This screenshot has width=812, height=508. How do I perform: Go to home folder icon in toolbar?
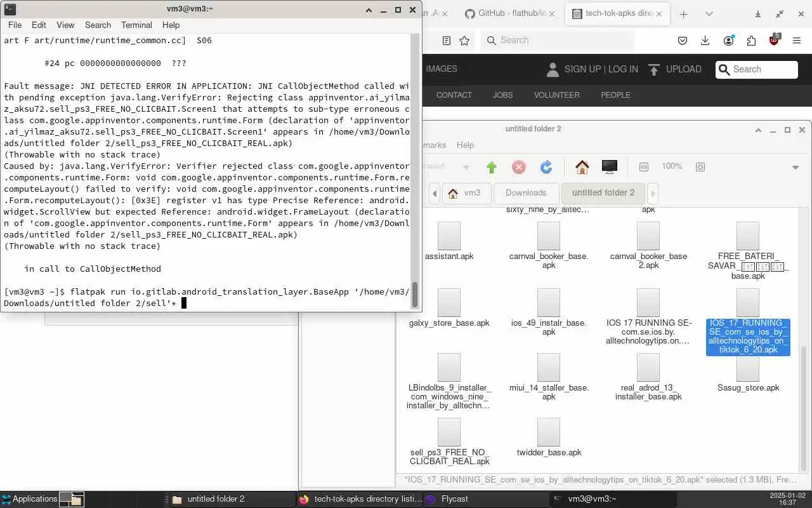[582, 167]
